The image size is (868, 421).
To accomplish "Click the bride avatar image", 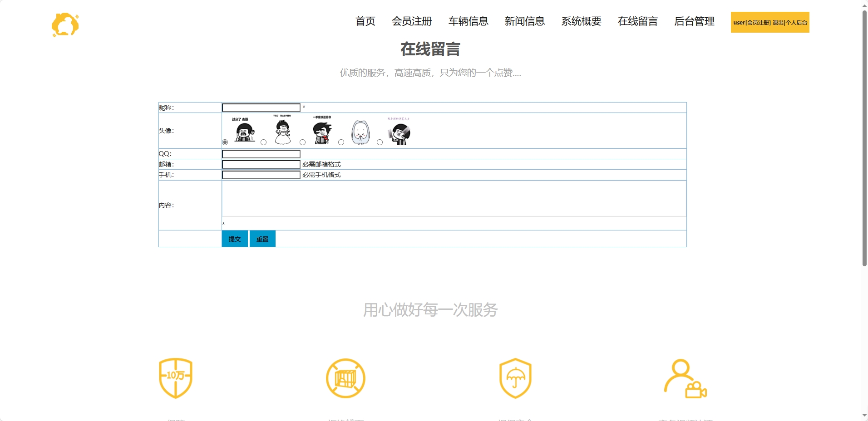I will point(282,131).
